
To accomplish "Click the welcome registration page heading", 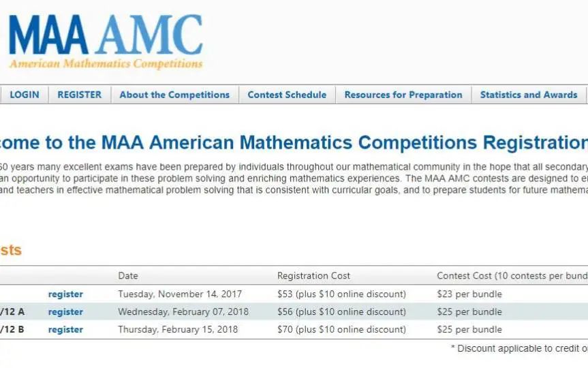I will (x=294, y=142).
